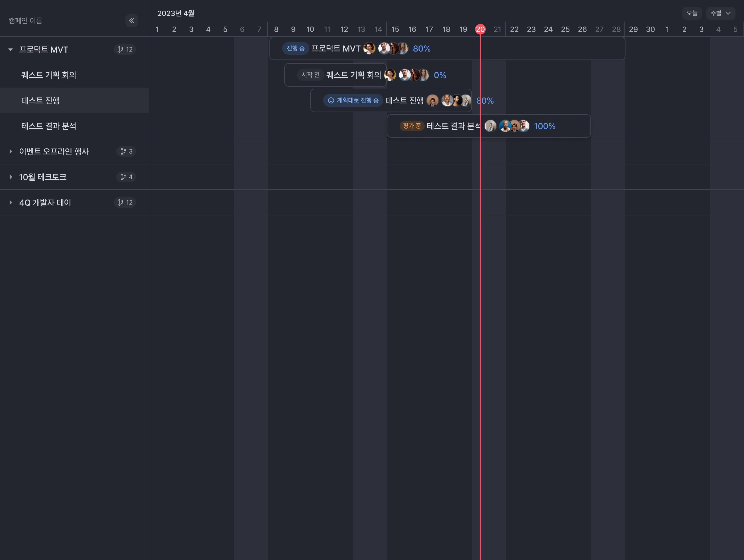
Task: Collapse the 프로덕트 MVT campaign group
Action: [x=11, y=49]
